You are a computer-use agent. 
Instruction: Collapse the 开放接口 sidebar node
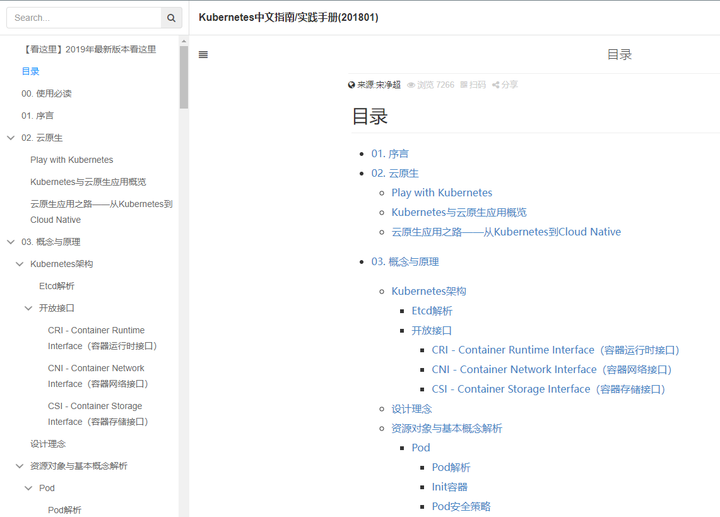[x=28, y=308]
